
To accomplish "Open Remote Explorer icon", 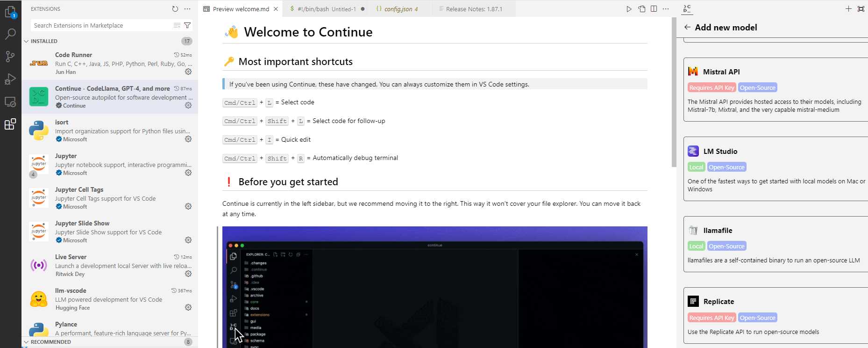I will (10, 101).
